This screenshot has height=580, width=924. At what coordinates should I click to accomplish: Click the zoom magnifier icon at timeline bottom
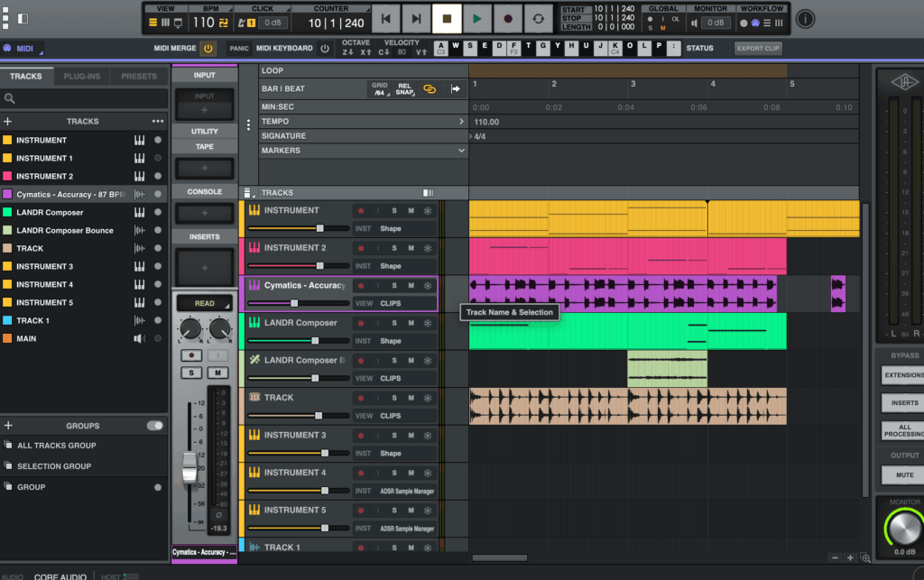866,557
